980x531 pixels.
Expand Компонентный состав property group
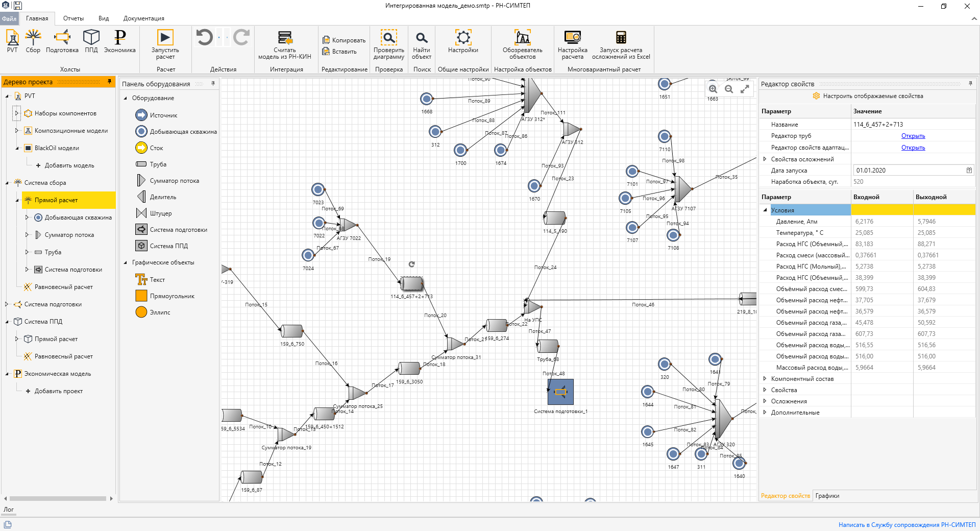[x=765, y=379]
